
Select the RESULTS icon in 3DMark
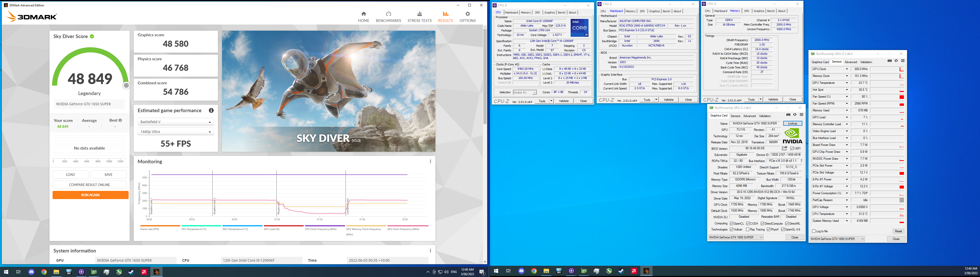[446, 14]
